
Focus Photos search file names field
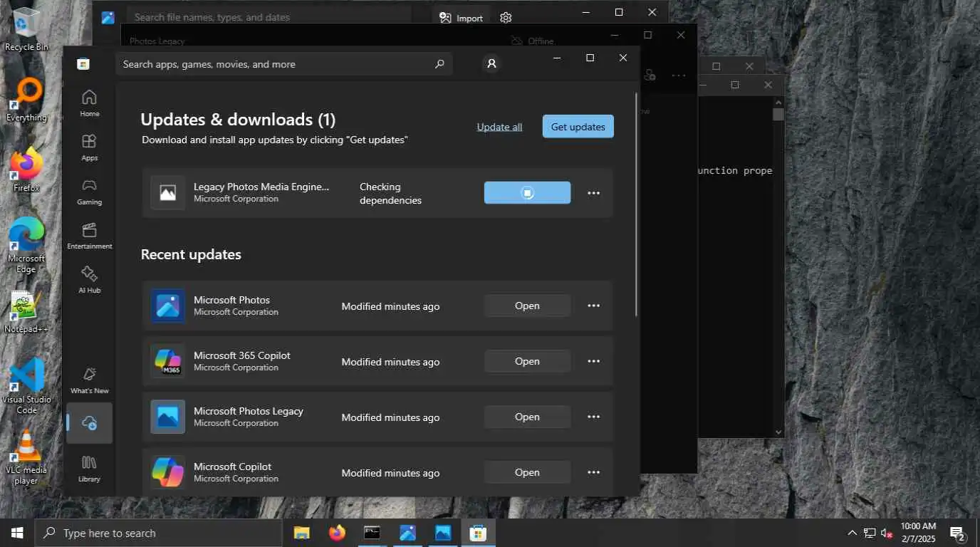pyautogui.click(x=269, y=16)
